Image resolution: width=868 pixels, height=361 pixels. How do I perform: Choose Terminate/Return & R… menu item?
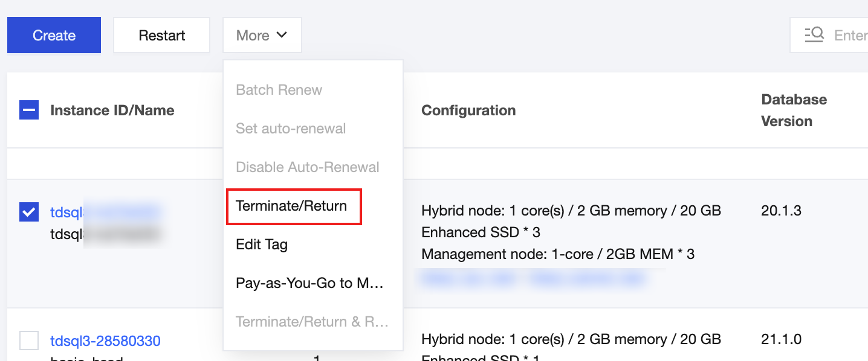(311, 322)
